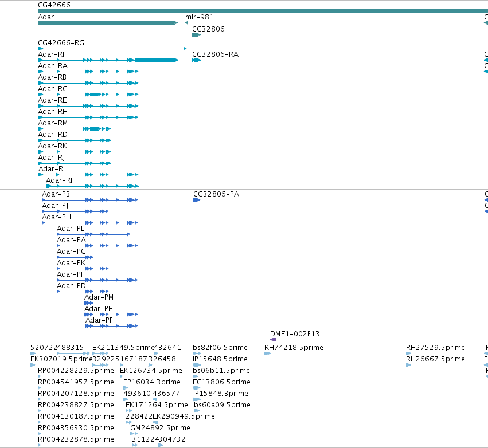Select protein Adar-PM label
This screenshot has width=488, height=448.
click(x=99, y=297)
